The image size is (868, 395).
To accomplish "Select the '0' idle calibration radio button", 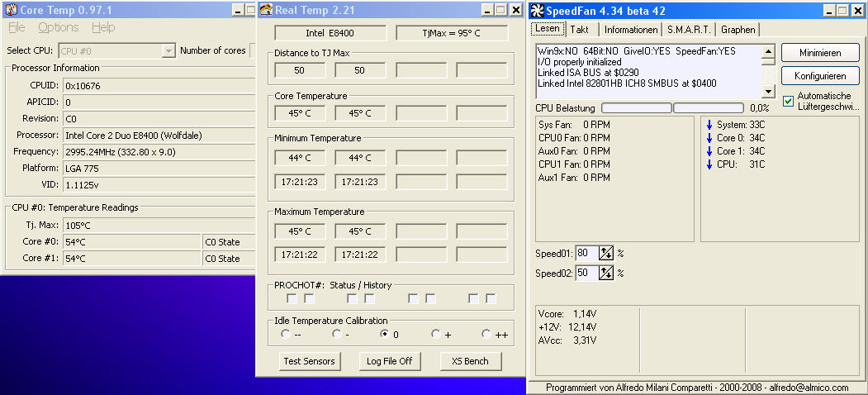I will point(384,334).
